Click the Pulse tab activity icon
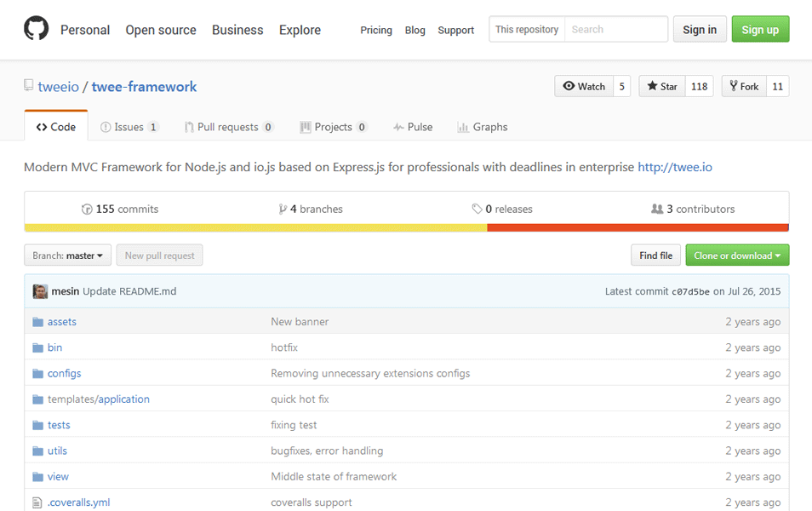Viewport: 812px width, 511px height. tap(398, 127)
